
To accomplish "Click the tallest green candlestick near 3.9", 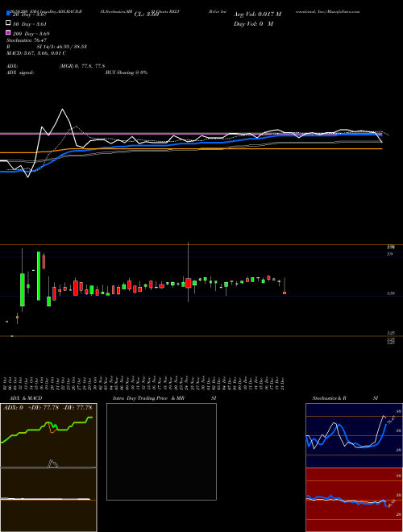I will click(x=39, y=276).
